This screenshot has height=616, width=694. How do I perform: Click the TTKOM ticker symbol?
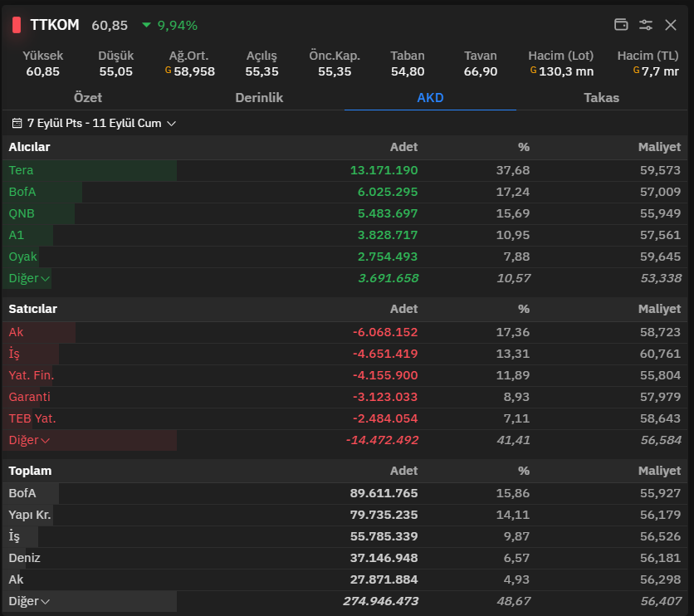click(55, 25)
